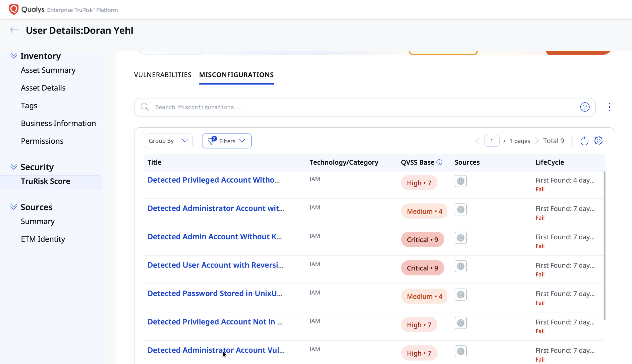Open Detected User Account with Reversi... link
Screen dimensions: 632x364
tap(215, 265)
